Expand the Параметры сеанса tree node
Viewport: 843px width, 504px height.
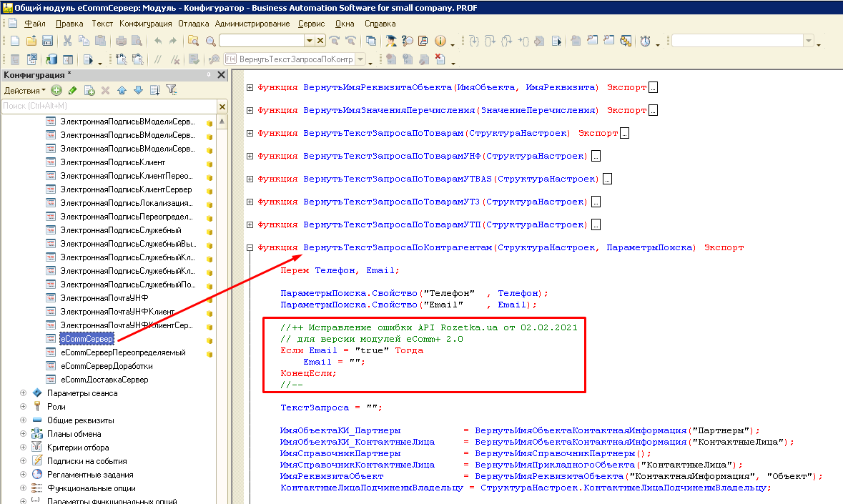(23, 393)
